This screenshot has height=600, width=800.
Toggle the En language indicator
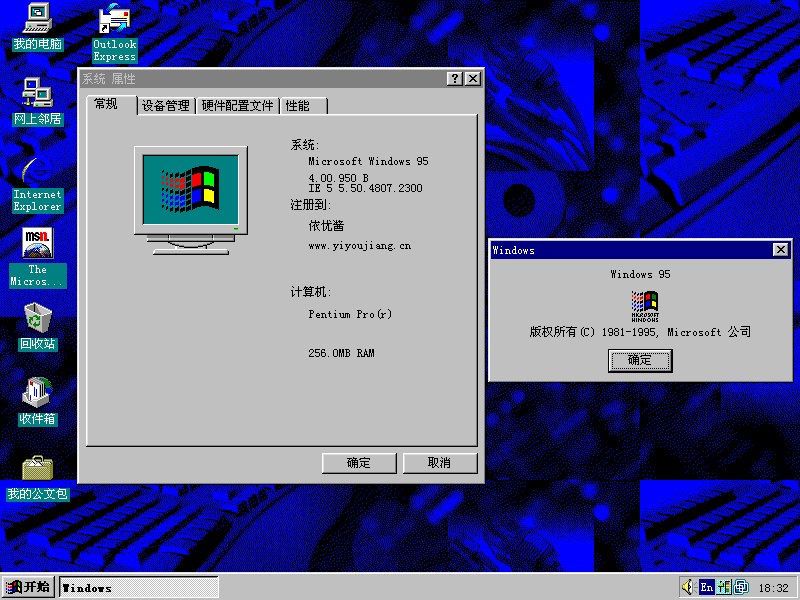pos(705,586)
